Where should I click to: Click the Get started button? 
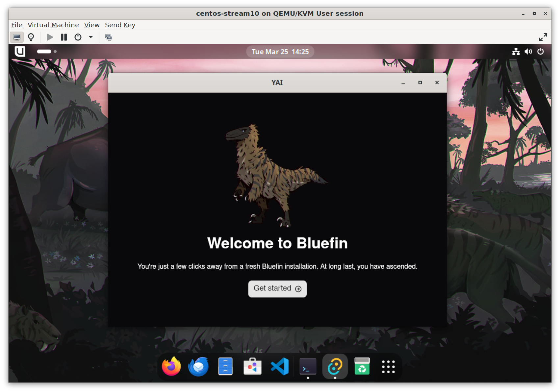(x=277, y=289)
